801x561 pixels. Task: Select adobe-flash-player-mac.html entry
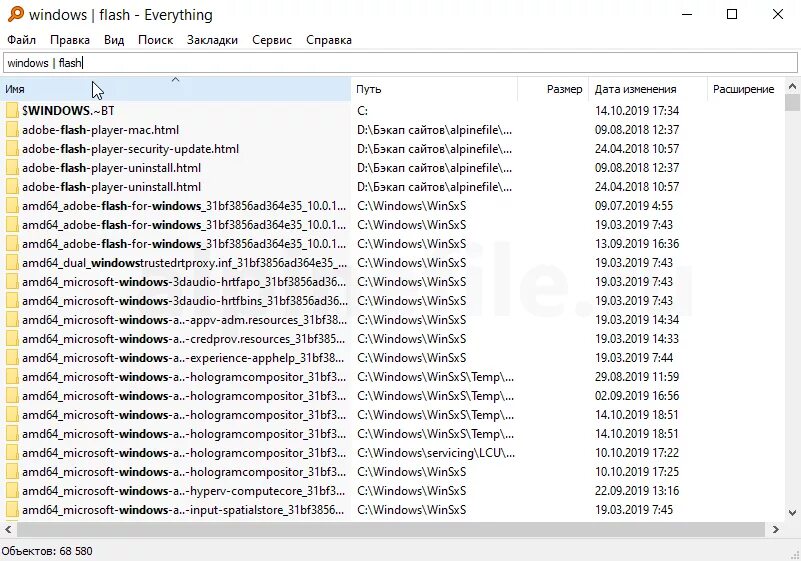pyautogui.click(x=100, y=130)
